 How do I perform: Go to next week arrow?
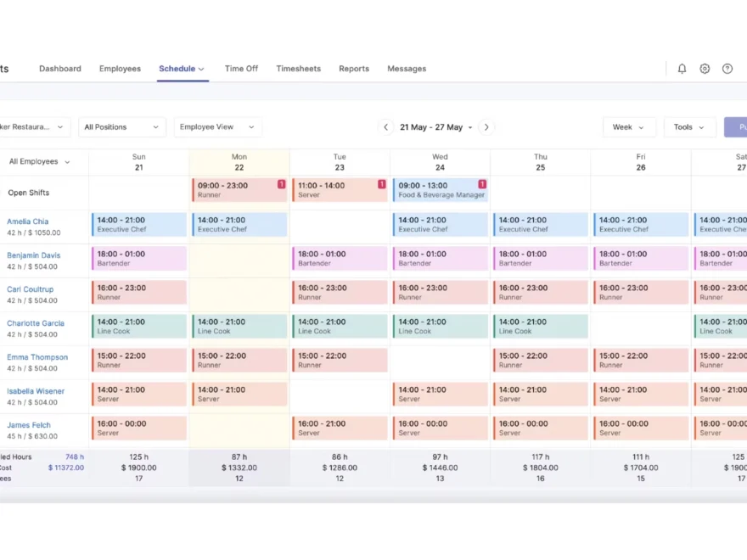pos(486,127)
